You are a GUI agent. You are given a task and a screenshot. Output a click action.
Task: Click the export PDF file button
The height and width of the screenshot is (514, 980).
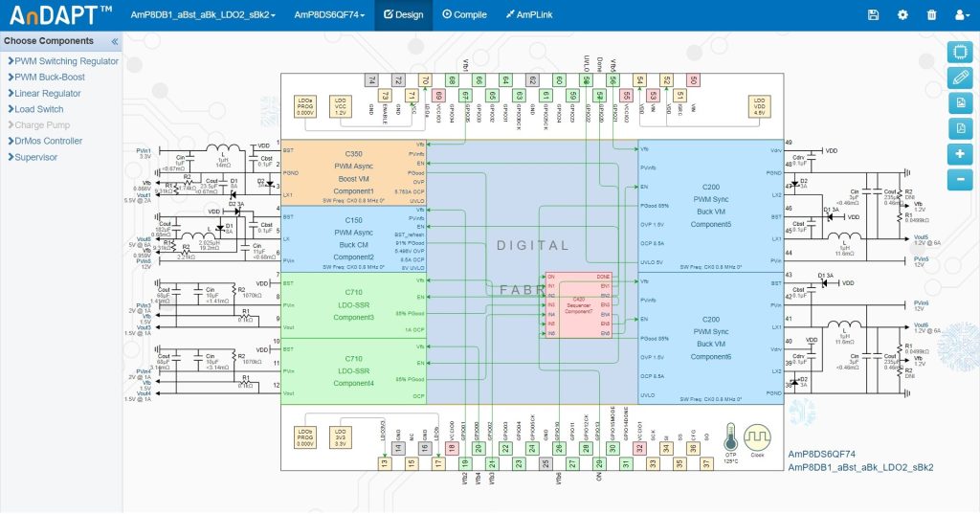pos(960,129)
